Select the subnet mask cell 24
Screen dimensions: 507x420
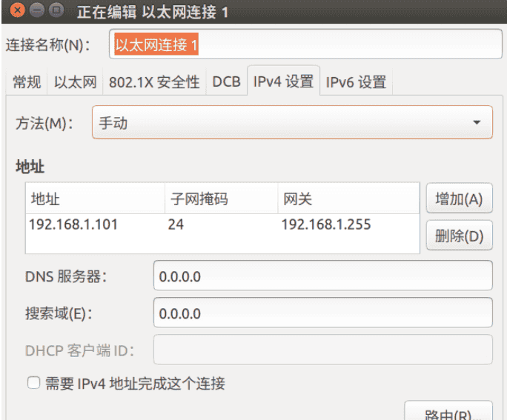pyautogui.click(x=176, y=224)
